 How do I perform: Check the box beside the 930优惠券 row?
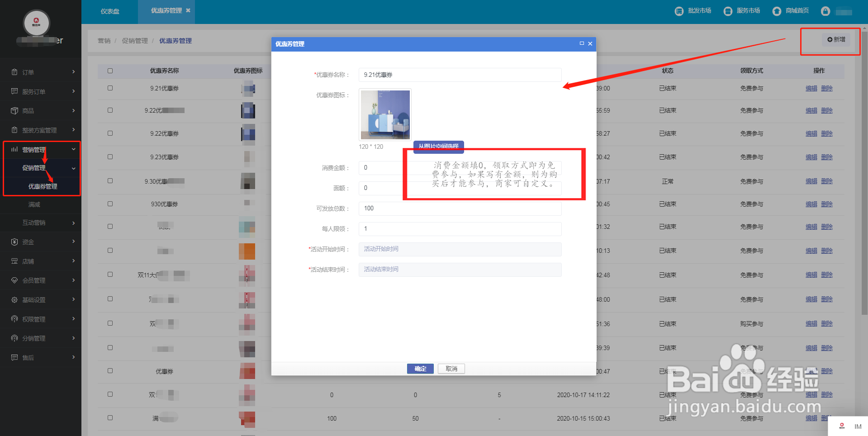pyautogui.click(x=110, y=204)
